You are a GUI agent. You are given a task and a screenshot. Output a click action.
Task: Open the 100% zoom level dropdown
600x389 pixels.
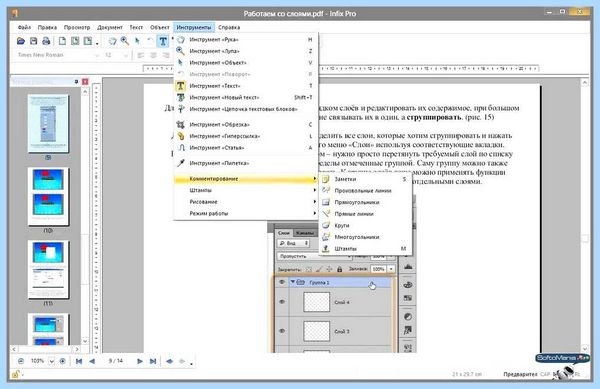click(x=51, y=361)
